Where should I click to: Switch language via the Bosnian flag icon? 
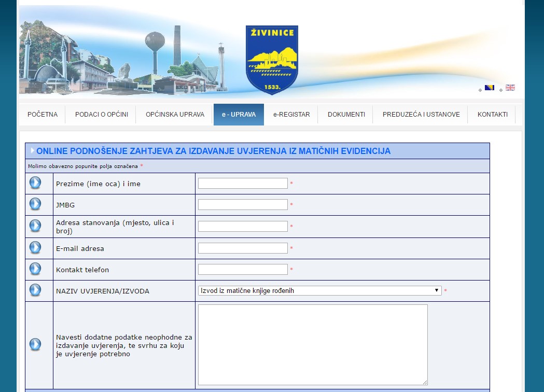pyautogui.click(x=489, y=88)
